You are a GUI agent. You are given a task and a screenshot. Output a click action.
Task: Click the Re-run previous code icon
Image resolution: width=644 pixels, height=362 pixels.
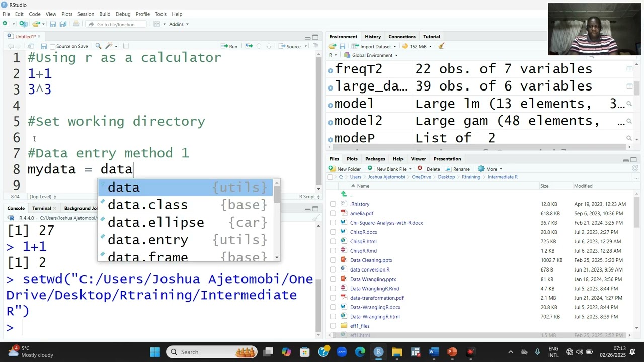[x=249, y=46]
